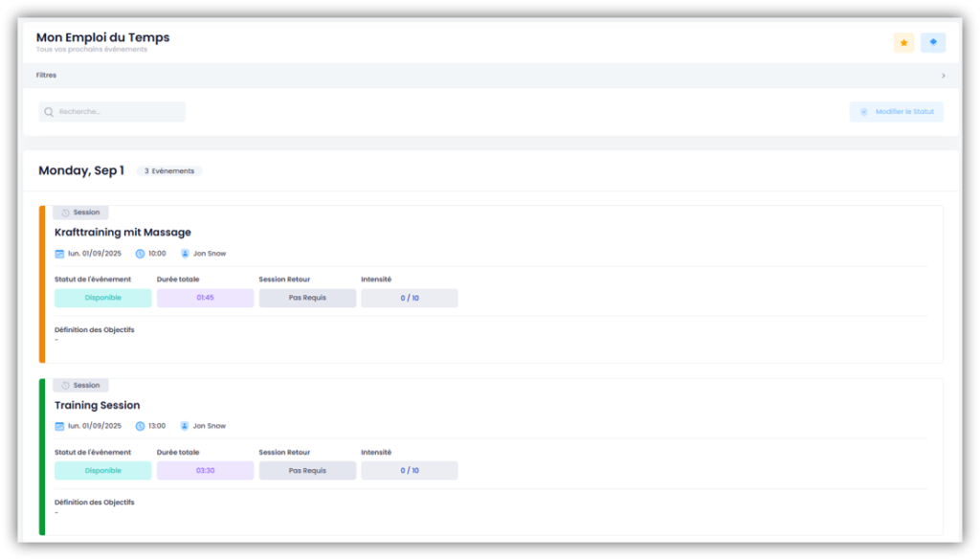Focus the Recherche search field
980x560 pixels.
pos(119,112)
